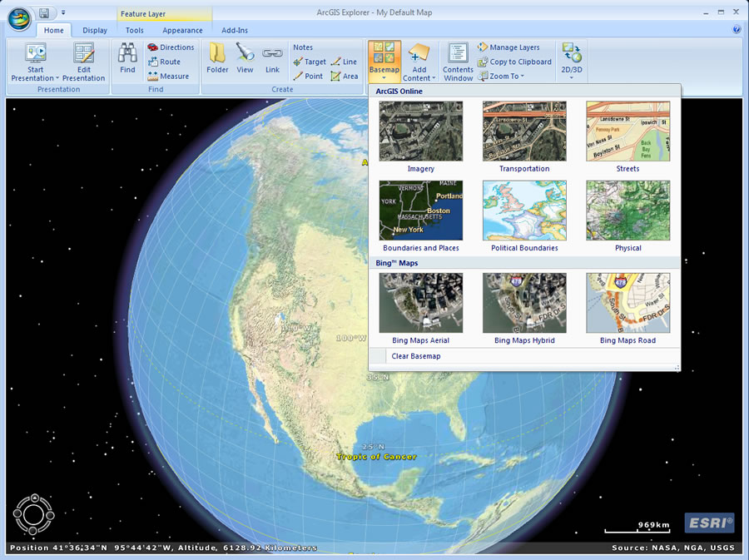The height and width of the screenshot is (560, 749).
Task: Click the Bing Maps gallery header
Action: [x=524, y=263]
